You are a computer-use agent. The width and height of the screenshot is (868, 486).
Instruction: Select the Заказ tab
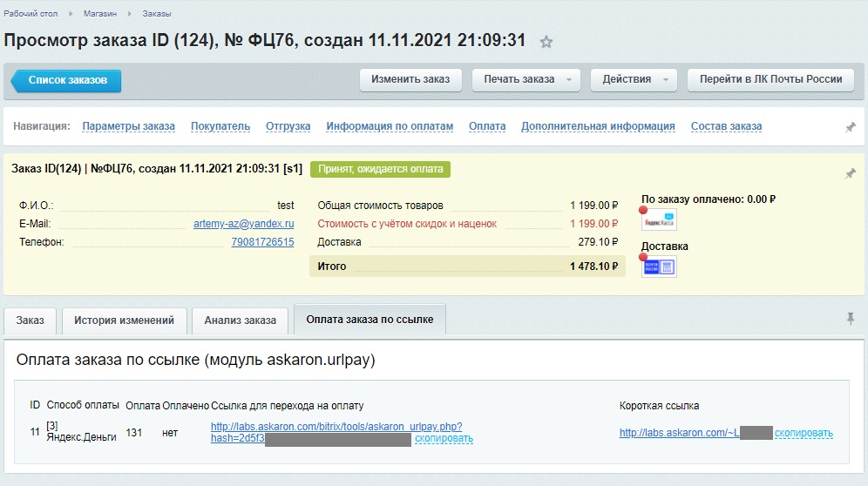pos(30,321)
